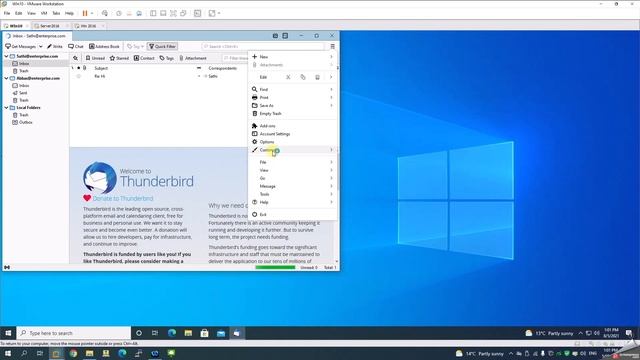The height and width of the screenshot is (360, 640).
Task: Click the VMware snapshot icon
Action: coord(118,13)
